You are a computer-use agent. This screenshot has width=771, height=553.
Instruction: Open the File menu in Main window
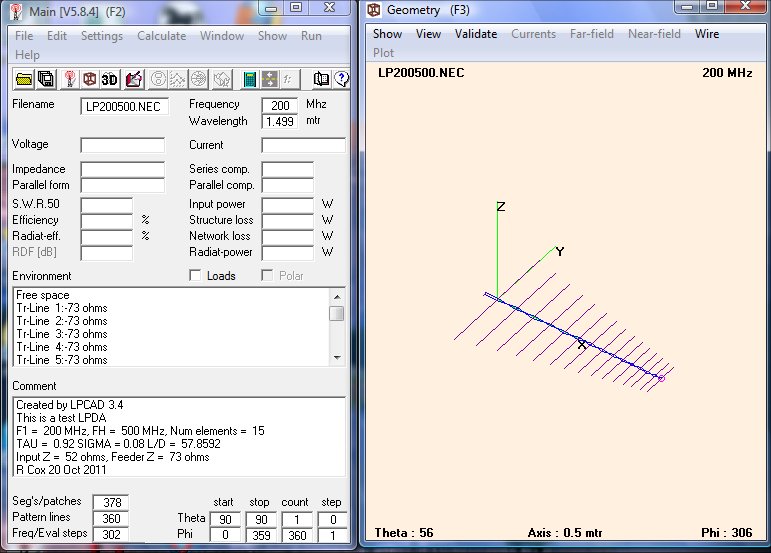click(24, 36)
